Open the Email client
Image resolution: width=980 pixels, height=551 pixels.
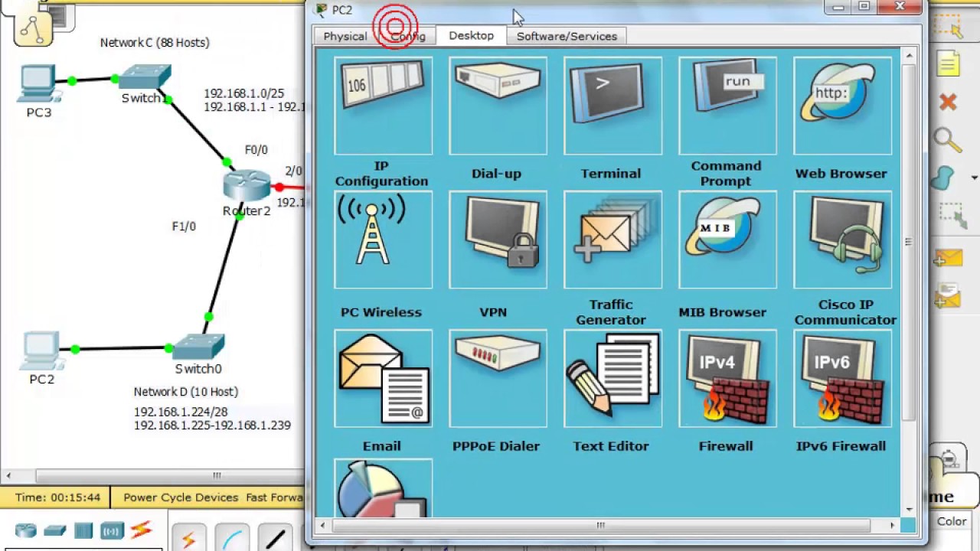pos(383,378)
